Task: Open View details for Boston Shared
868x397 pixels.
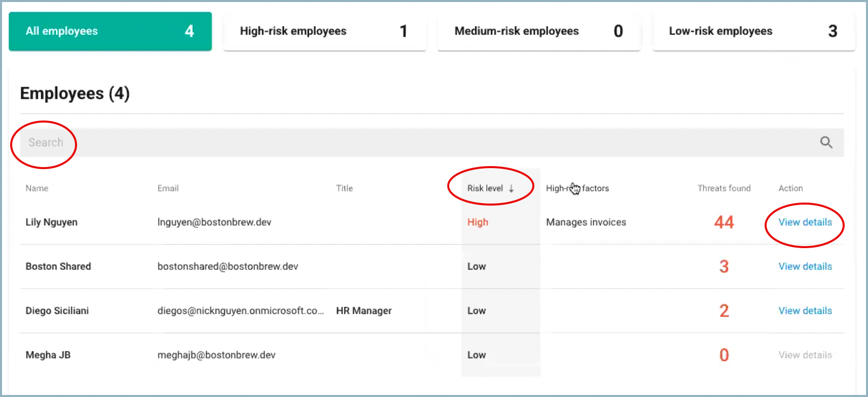Action: click(x=805, y=266)
